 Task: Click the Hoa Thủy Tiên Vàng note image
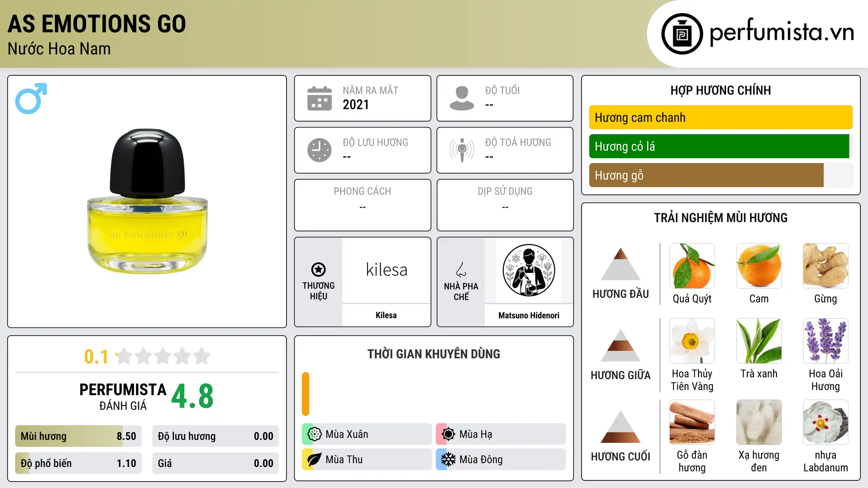(x=692, y=341)
